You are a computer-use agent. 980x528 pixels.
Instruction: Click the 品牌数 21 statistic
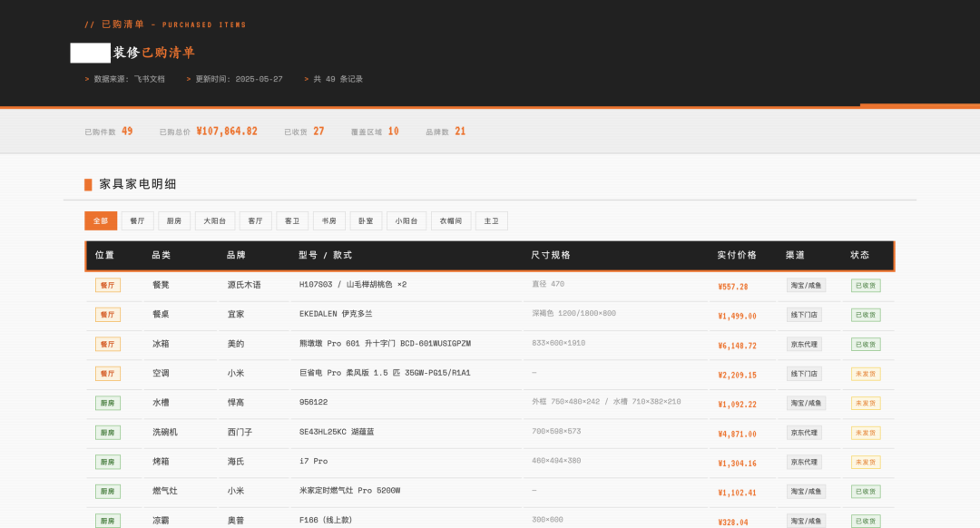tap(446, 132)
